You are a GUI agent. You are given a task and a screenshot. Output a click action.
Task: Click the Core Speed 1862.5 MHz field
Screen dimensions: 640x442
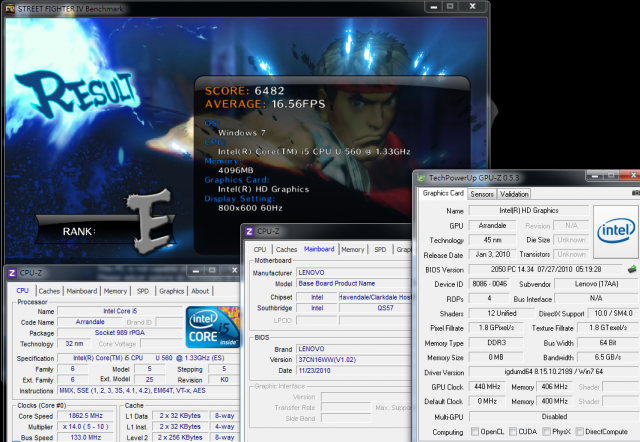pos(86,416)
